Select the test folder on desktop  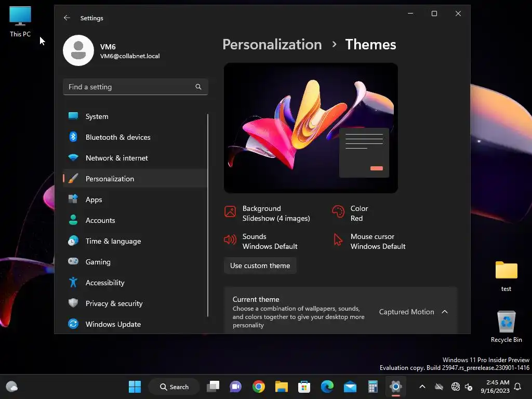tap(506, 276)
